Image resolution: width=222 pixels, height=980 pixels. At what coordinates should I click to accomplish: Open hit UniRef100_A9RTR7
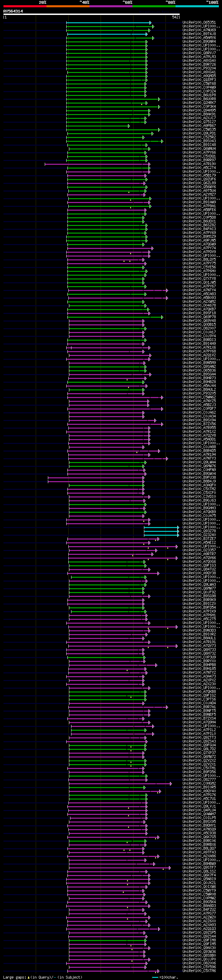(199, 554)
